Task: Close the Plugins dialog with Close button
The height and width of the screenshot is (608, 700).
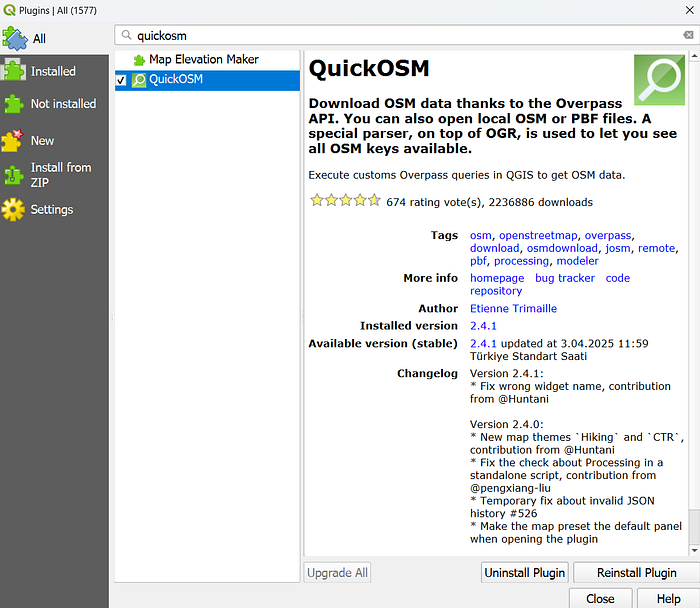Action: coord(600,598)
